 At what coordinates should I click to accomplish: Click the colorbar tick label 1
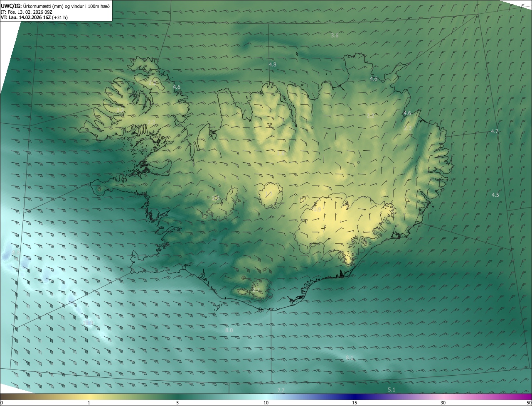pyautogui.click(x=89, y=403)
